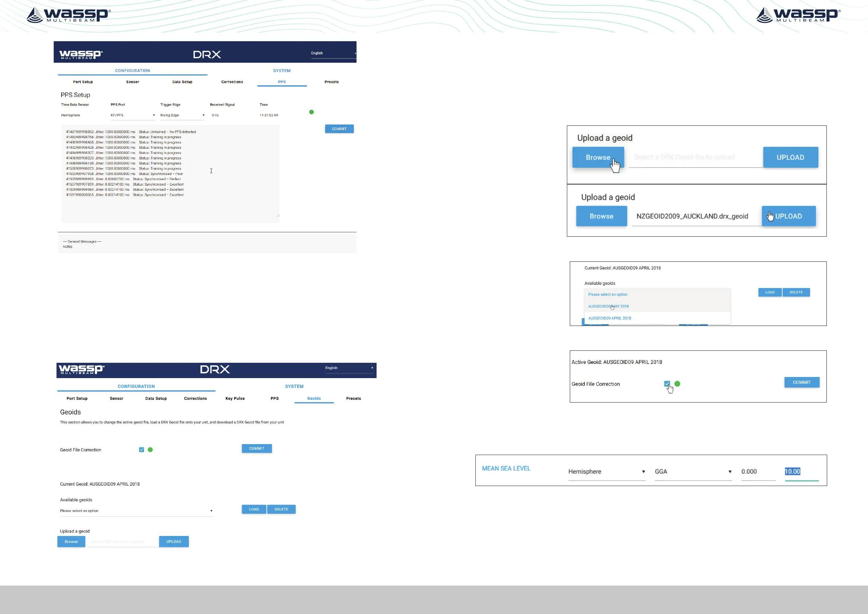Open the Key Pulse tab

(x=235, y=399)
